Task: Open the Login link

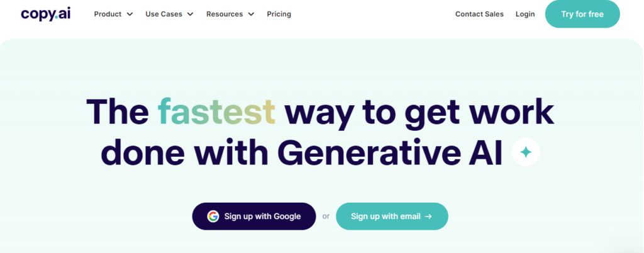Action: pyautogui.click(x=525, y=14)
